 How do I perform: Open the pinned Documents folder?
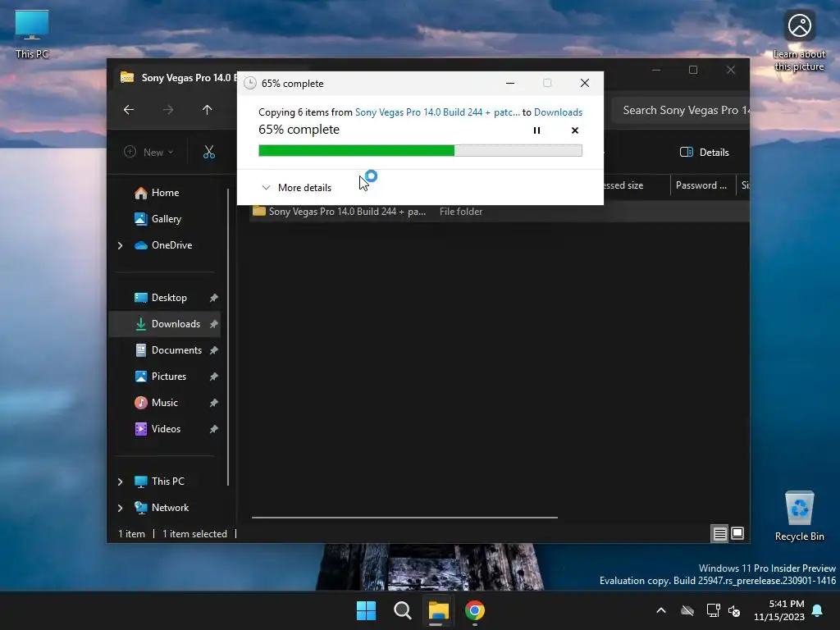(x=176, y=350)
